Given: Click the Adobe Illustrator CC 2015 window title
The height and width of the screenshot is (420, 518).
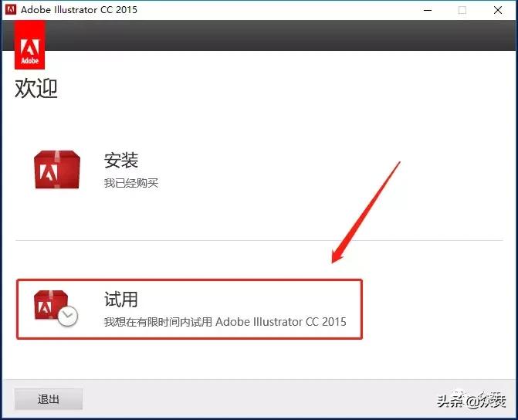Looking at the screenshot, I should pos(79,10).
